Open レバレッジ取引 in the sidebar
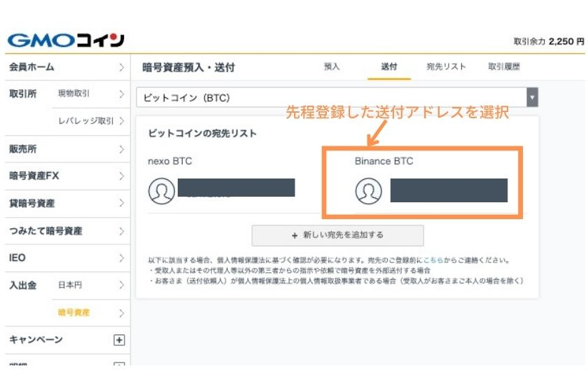 pos(91,121)
